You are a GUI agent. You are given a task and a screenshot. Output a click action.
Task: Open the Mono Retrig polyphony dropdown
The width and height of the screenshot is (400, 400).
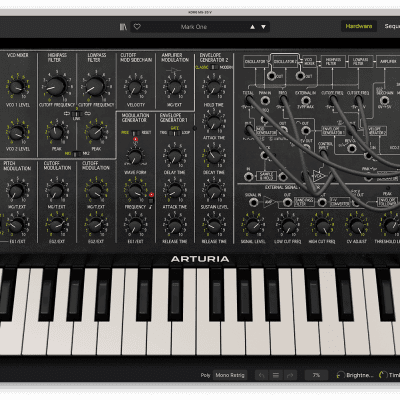[x=230, y=375]
